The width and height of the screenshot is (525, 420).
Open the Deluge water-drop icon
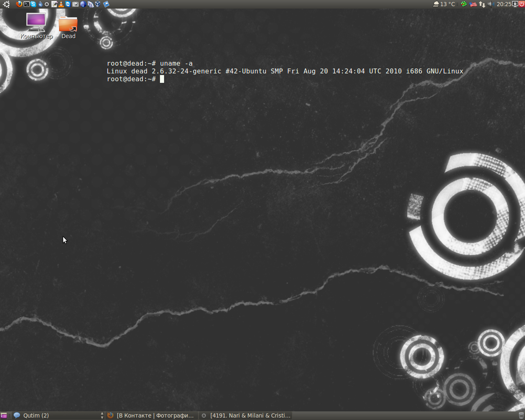click(x=40, y=4)
